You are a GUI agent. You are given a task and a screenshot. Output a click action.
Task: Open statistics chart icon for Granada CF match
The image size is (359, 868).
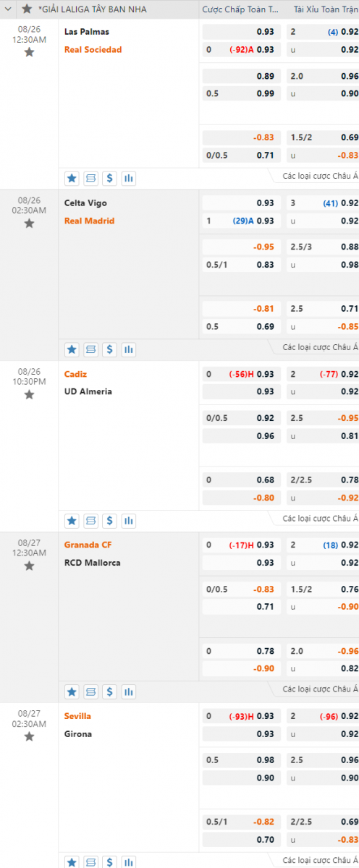coord(128,692)
